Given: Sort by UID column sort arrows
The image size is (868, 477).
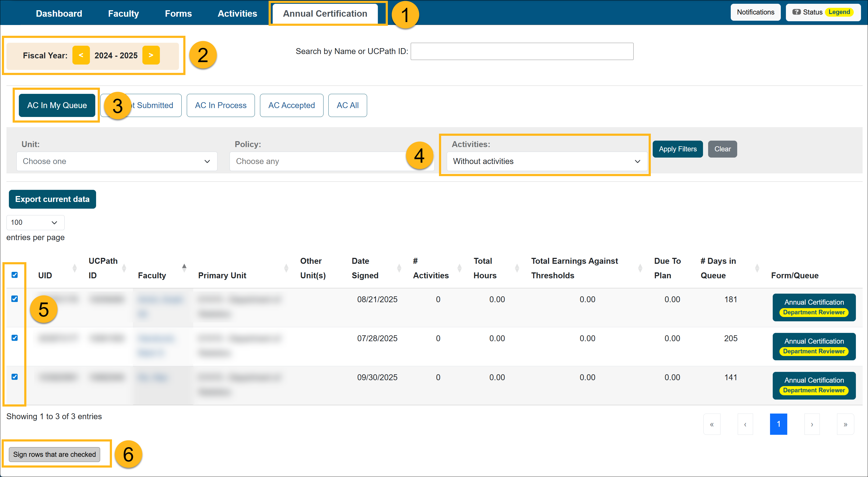Looking at the screenshot, I should click(75, 268).
